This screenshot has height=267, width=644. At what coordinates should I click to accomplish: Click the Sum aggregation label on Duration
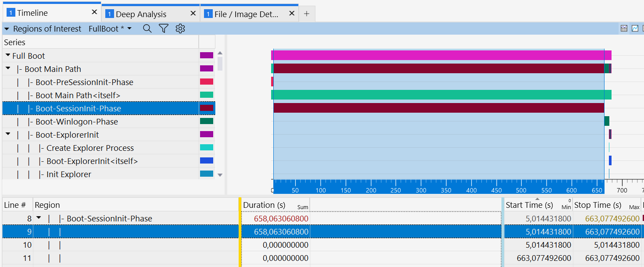pyautogui.click(x=303, y=207)
